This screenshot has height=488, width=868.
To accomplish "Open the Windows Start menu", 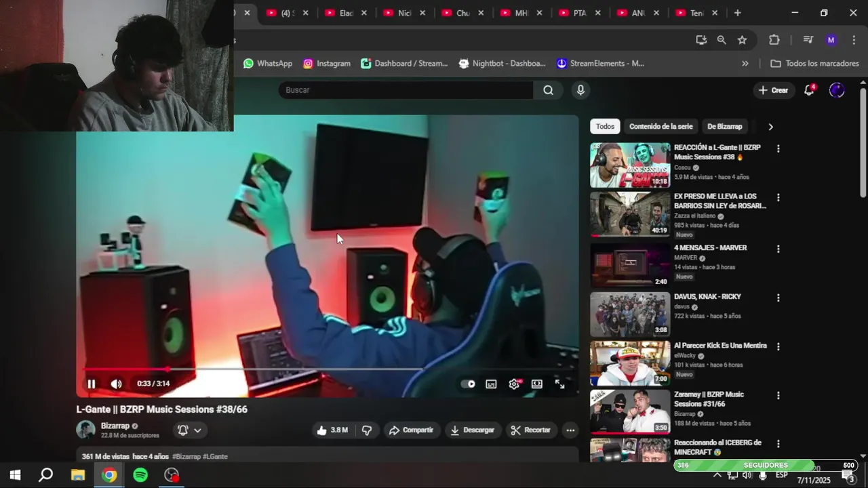I will (15, 475).
